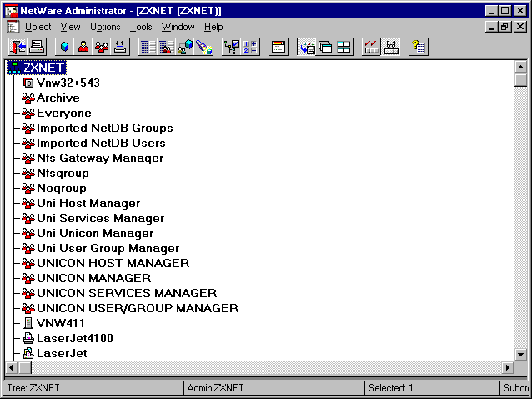This screenshot has width=532, height=399.
Task: Click the tree-with-checkmark set context icon
Action: (231, 47)
